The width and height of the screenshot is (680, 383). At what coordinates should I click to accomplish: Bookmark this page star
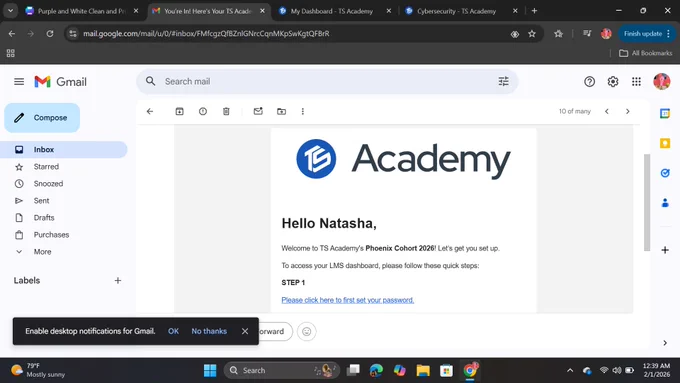532,33
